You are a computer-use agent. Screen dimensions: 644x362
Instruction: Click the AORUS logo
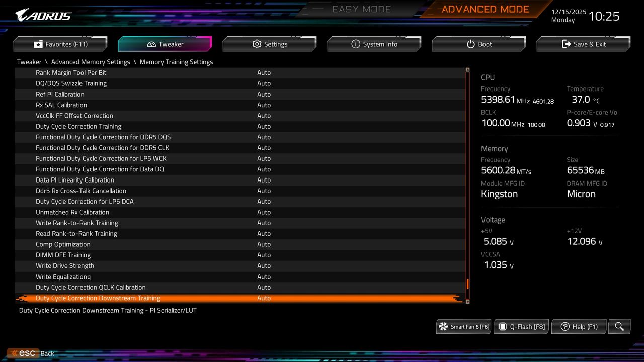tap(43, 15)
